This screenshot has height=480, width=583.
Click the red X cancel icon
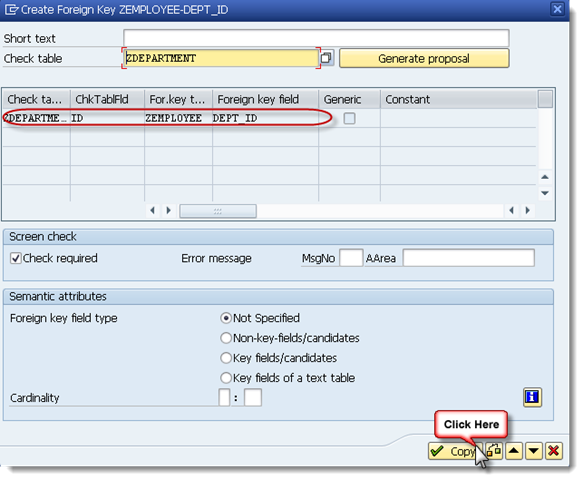[554, 451]
